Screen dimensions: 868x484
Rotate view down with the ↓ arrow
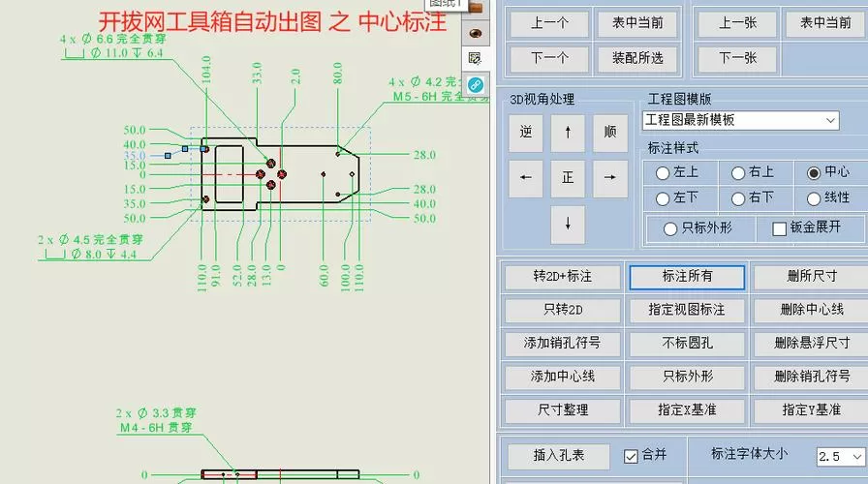click(x=568, y=224)
